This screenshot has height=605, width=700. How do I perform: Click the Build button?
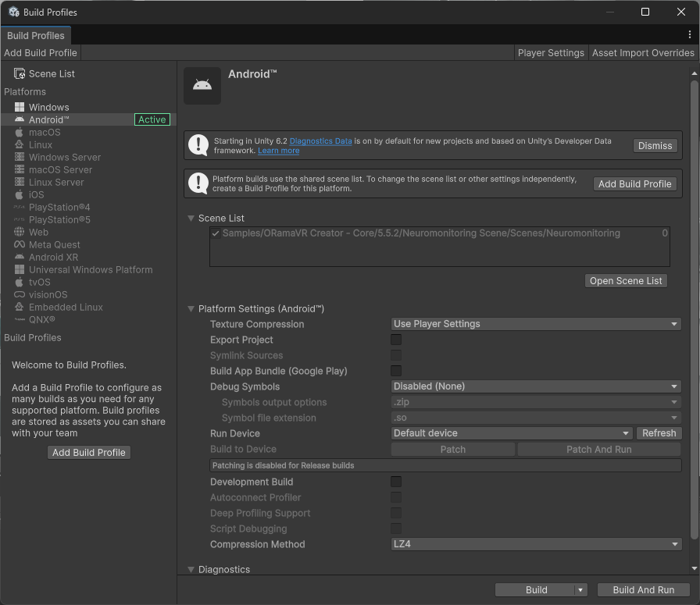coord(536,590)
